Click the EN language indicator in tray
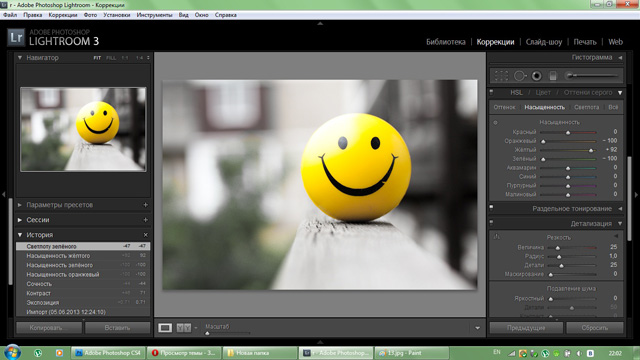 (497, 352)
